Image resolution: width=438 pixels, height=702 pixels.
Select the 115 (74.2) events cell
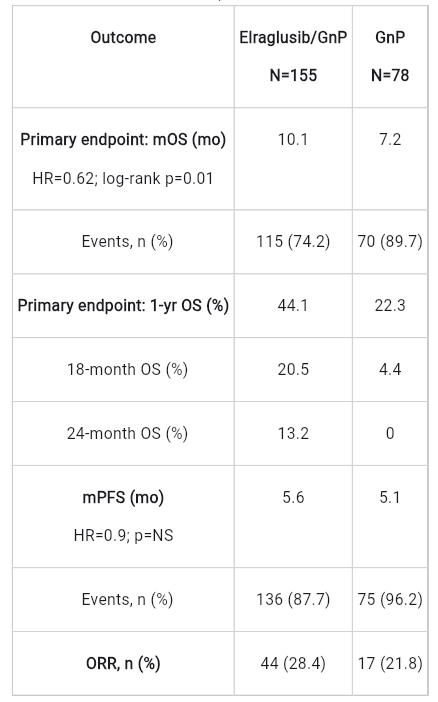point(293,241)
